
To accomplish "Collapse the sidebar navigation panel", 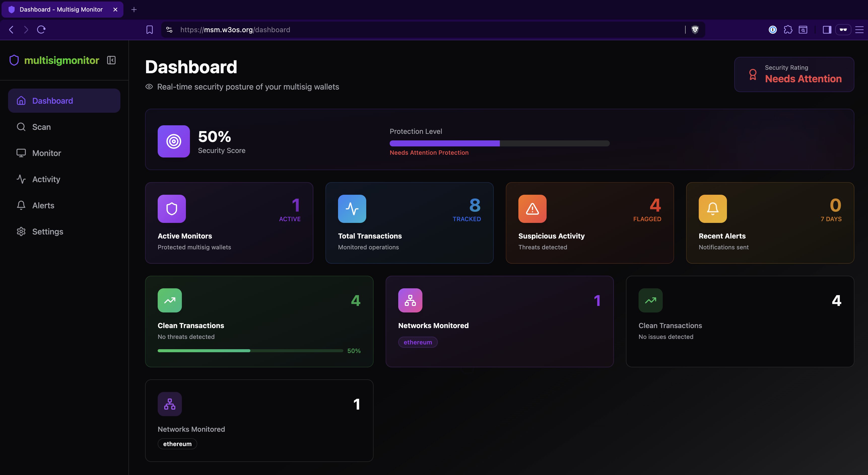I will point(111,60).
